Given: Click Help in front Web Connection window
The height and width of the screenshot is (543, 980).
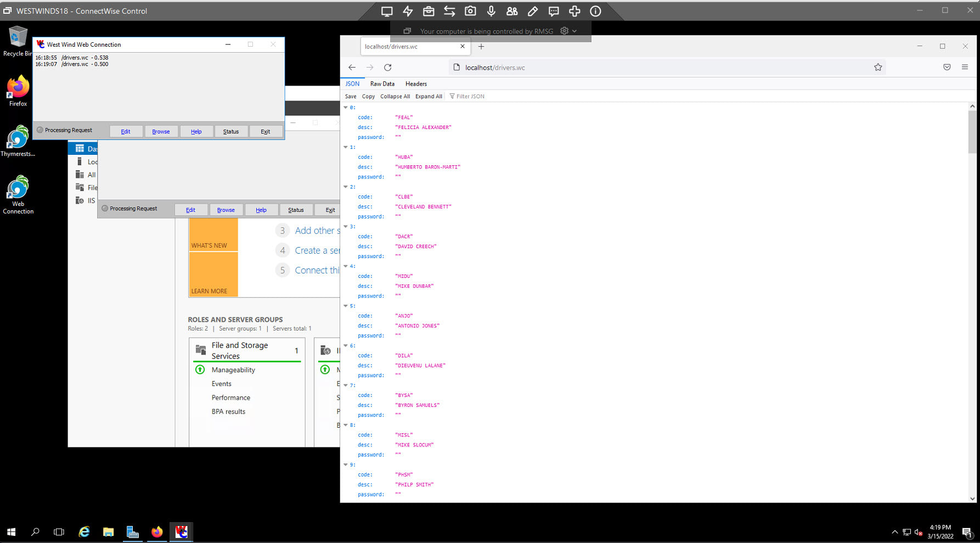Looking at the screenshot, I should pos(196,132).
